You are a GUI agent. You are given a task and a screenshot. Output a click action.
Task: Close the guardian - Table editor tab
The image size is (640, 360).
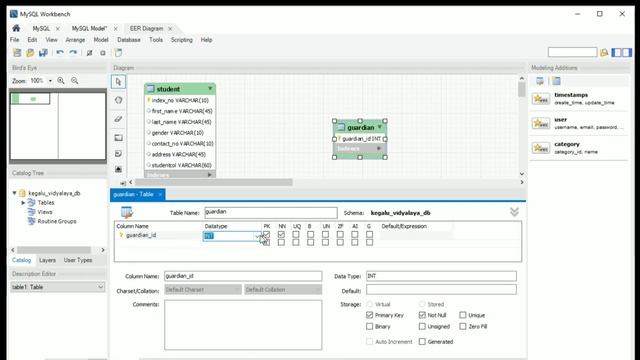coord(160,194)
